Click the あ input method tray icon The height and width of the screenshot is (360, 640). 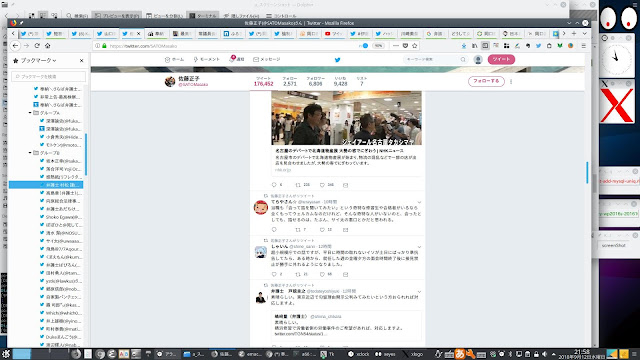(460, 354)
